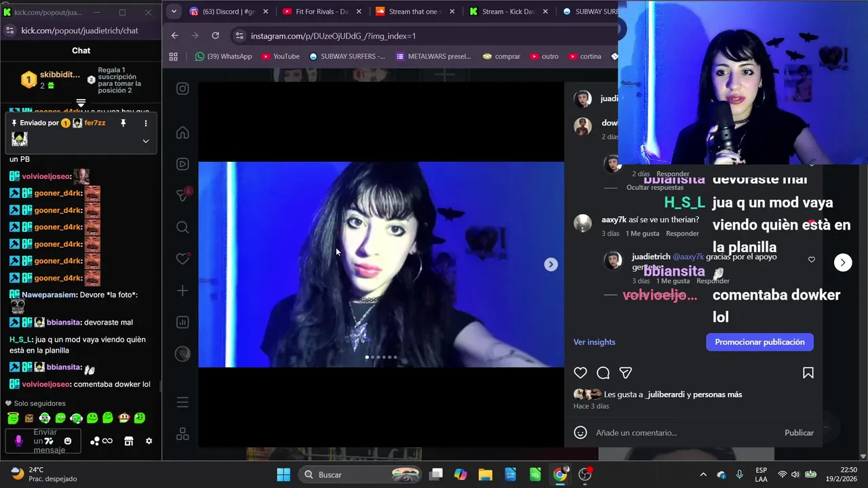Open Chrome tab search dropdown
Image resolution: width=868 pixels, height=488 pixels.
point(174,12)
